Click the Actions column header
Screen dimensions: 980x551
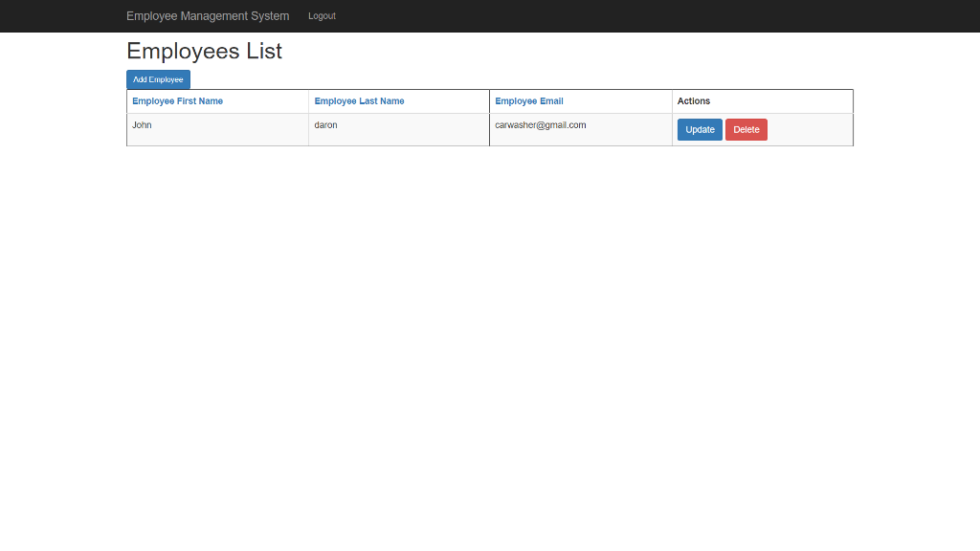(x=693, y=100)
